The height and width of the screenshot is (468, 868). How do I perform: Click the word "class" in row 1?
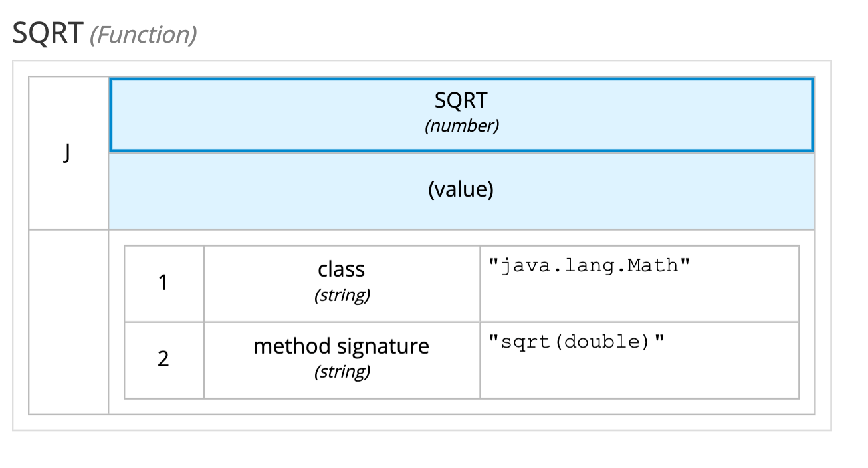click(x=342, y=269)
